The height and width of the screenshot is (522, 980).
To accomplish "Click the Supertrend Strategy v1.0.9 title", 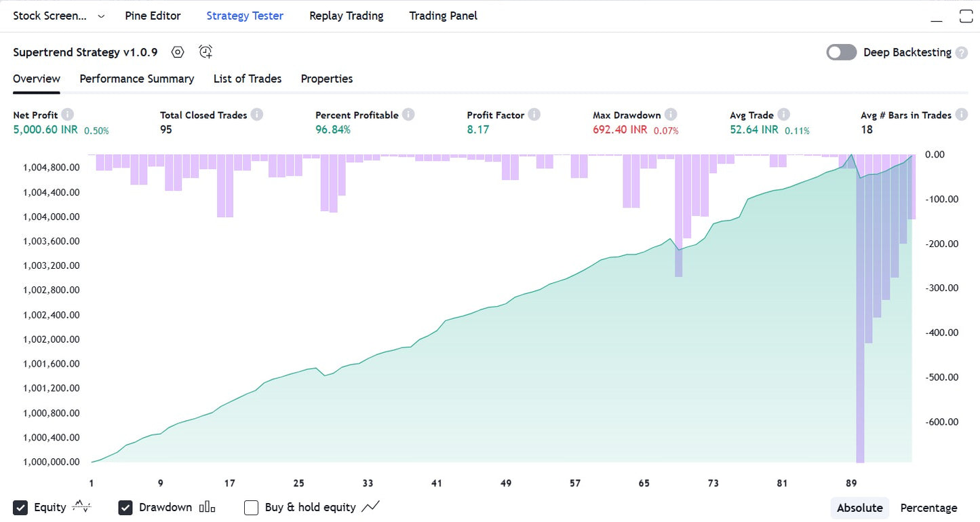I will (85, 52).
